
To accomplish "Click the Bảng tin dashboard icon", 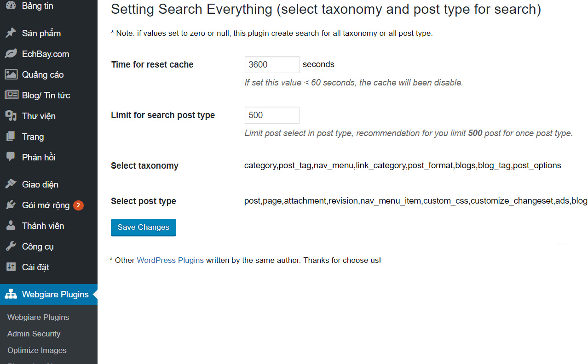I will pyautogui.click(x=11, y=6).
